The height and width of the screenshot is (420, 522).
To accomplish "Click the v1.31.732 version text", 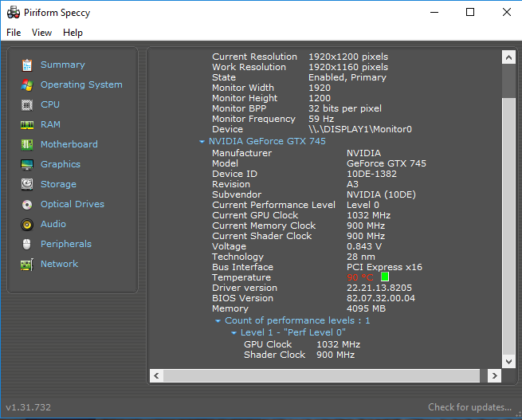I will pyautogui.click(x=29, y=407).
